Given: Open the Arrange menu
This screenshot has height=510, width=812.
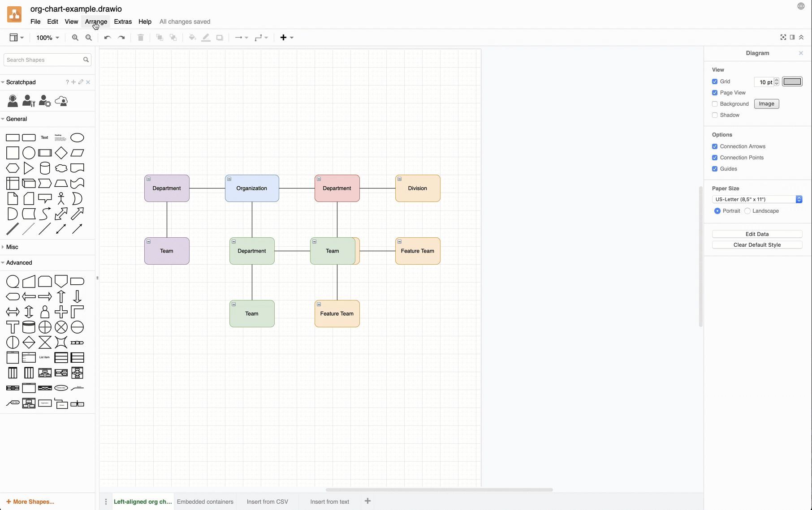Looking at the screenshot, I should coord(95,21).
